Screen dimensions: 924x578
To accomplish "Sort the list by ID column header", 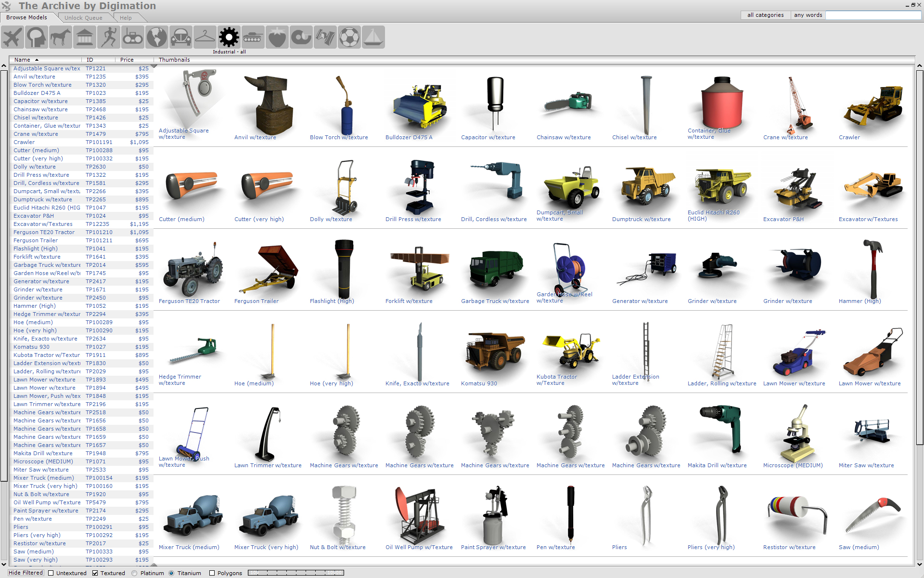I will pyautogui.click(x=99, y=60).
